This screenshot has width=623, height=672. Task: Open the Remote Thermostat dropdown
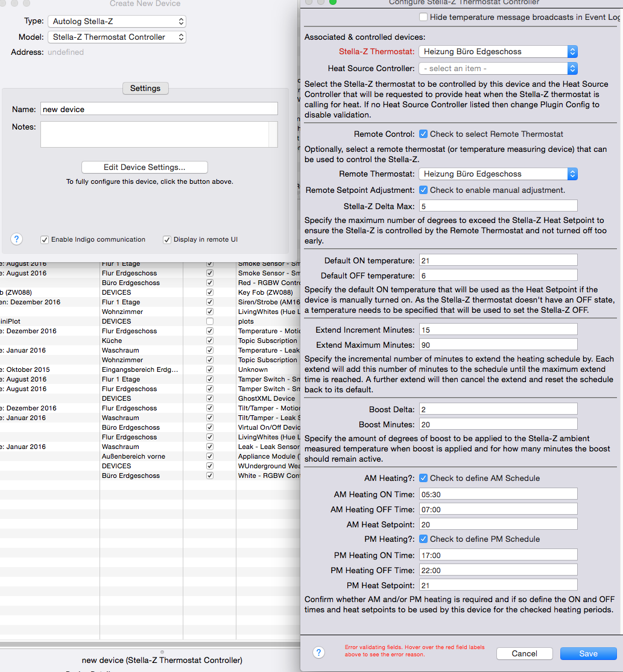pos(498,174)
